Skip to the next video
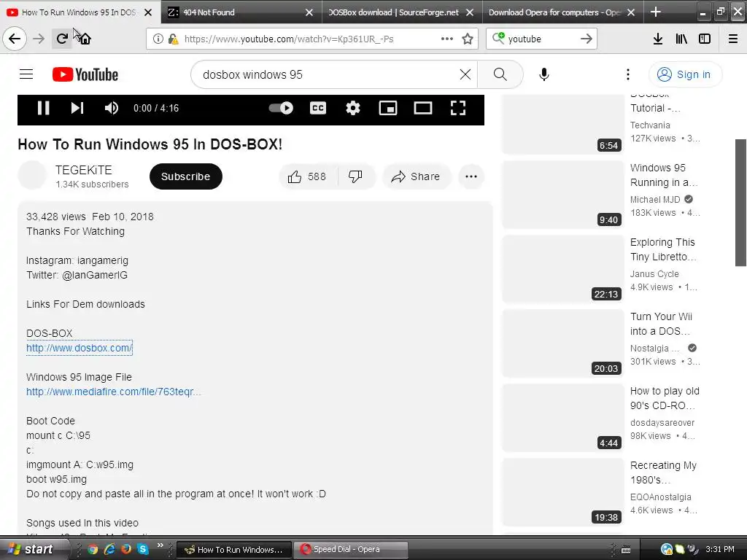747x560 pixels. tap(77, 108)
